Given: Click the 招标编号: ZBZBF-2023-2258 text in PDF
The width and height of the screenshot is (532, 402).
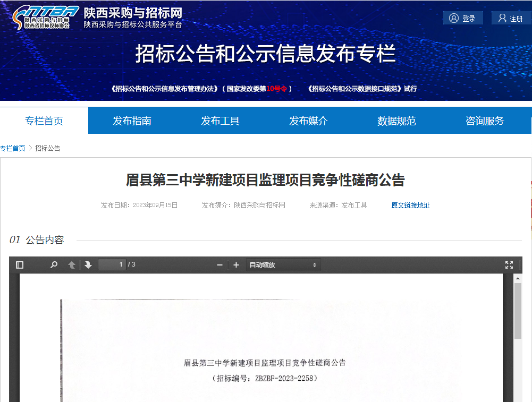Looking at the screenshot, I should pos(264,378).
